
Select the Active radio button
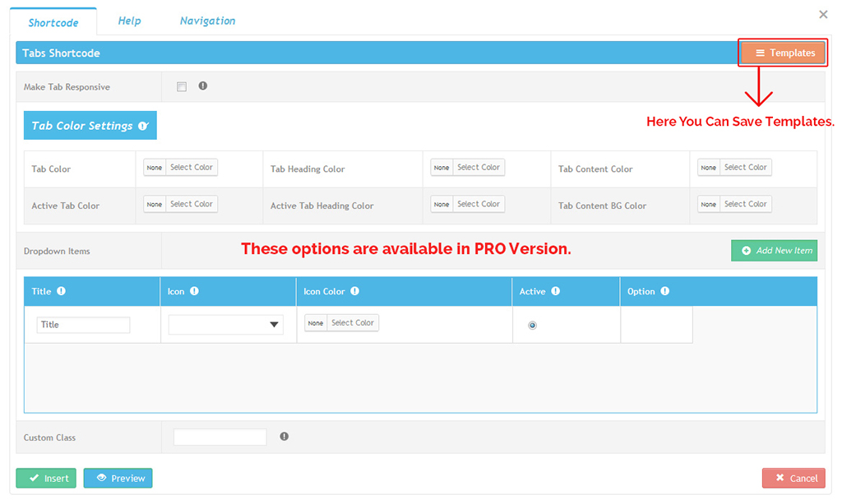click(533, 326)
